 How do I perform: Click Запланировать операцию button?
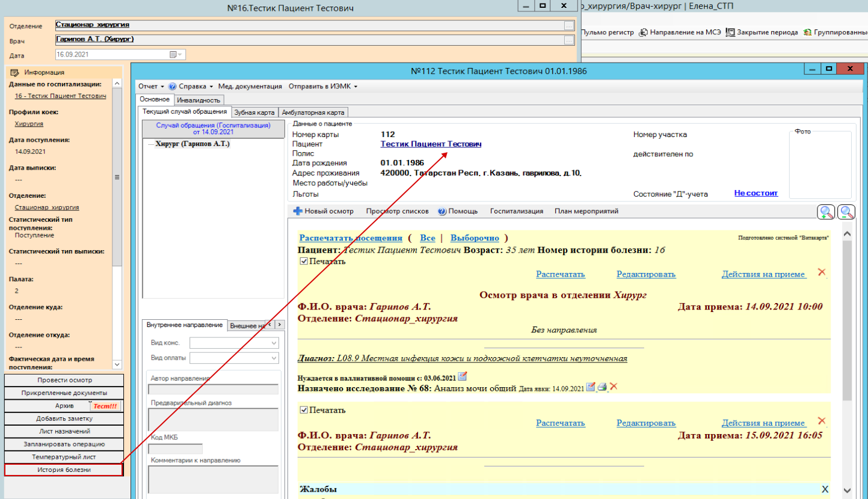(64, 444)
